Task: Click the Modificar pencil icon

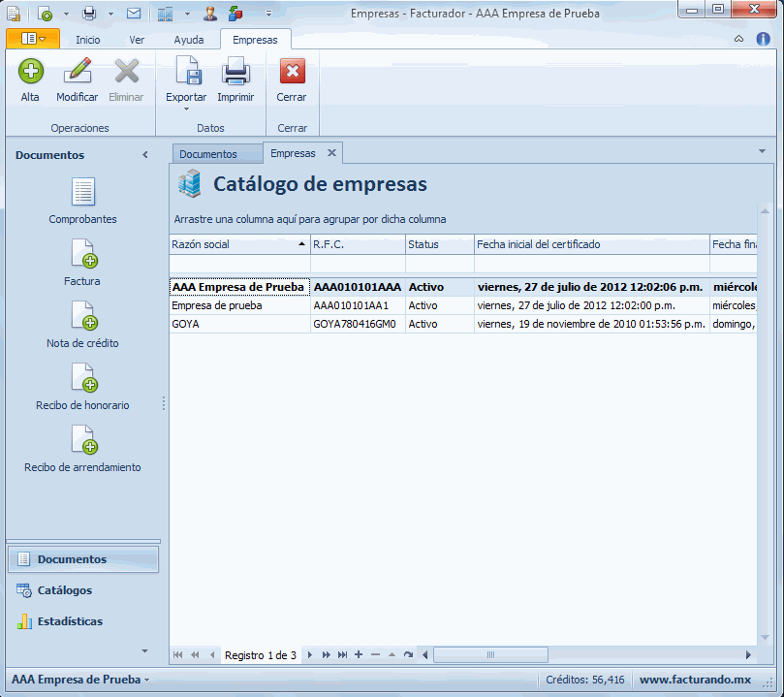Action: 77,73
